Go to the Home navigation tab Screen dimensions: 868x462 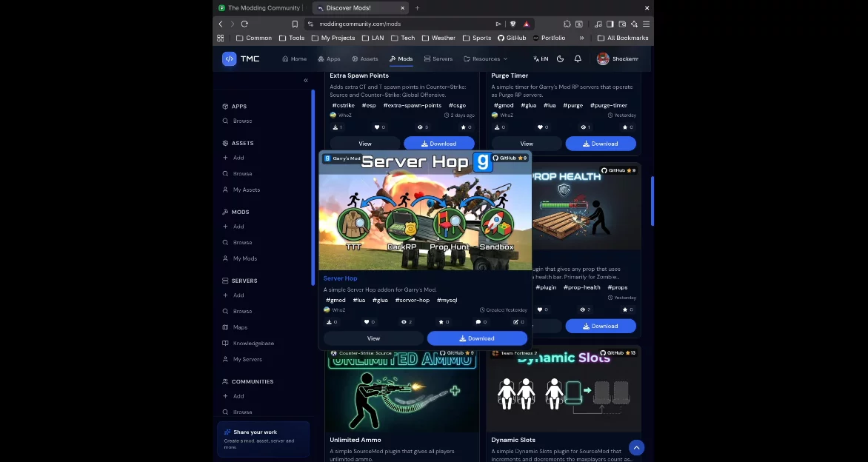(x=295, y=58)
